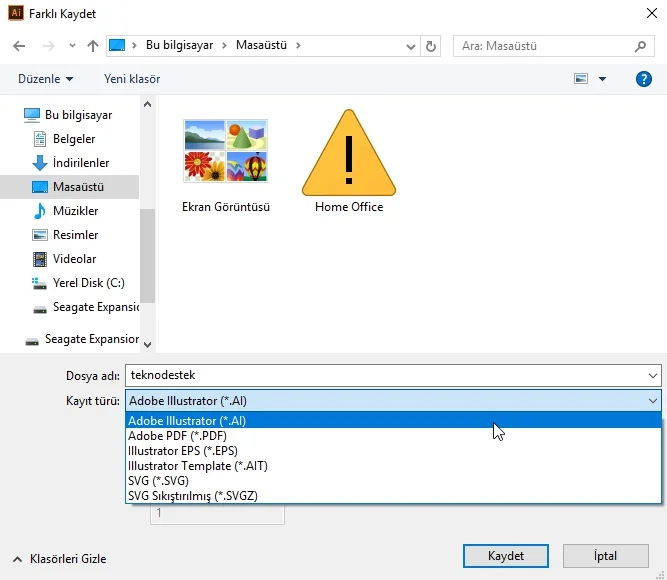
Task: Create a folder with Yeni klasör
Action: [x=132, y=79]
